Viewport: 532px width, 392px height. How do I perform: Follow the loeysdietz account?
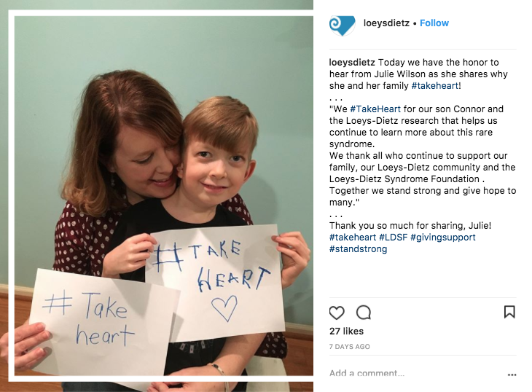tap(434, 23)
